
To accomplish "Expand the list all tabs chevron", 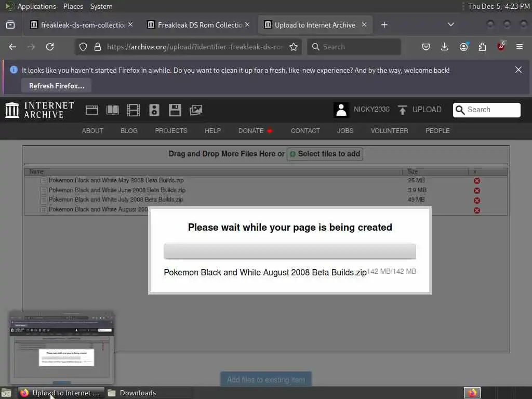I will point(451,24).
